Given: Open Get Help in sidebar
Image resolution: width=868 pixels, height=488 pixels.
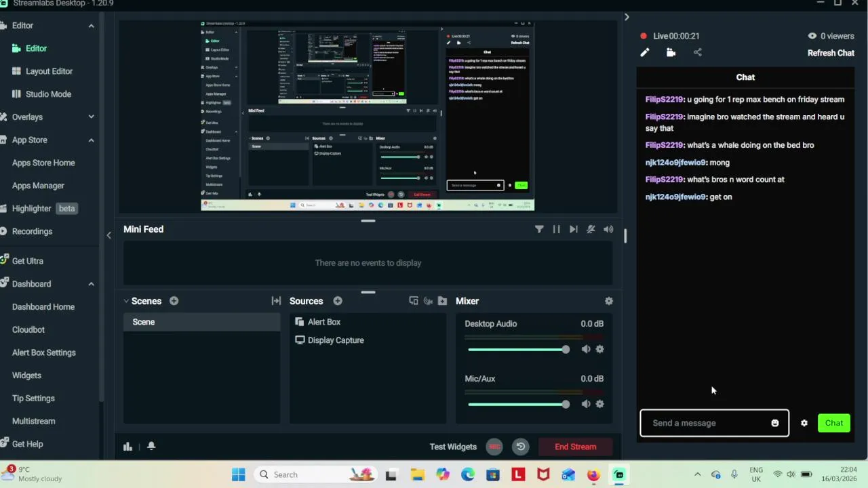Looking at the screenshot, I should pos(27,444).
